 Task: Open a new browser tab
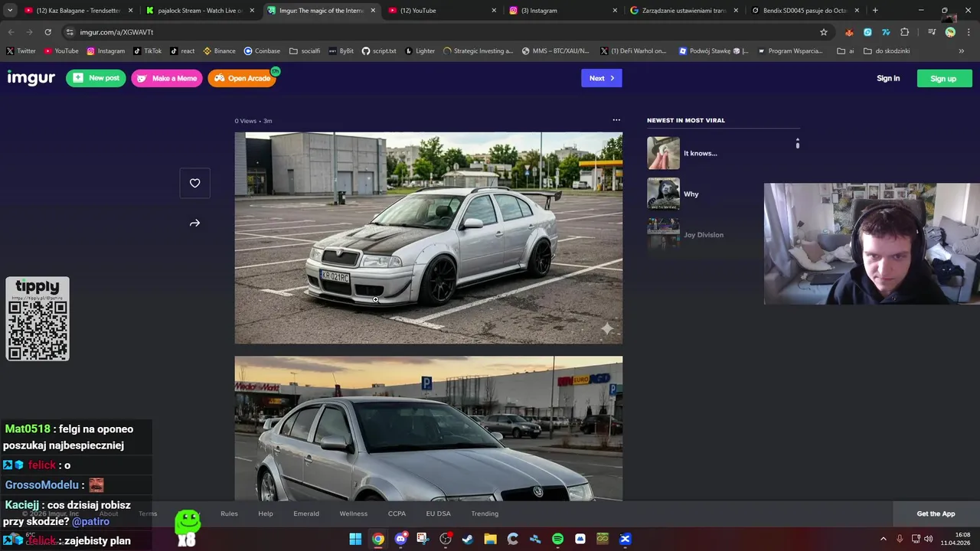point(875,11)
